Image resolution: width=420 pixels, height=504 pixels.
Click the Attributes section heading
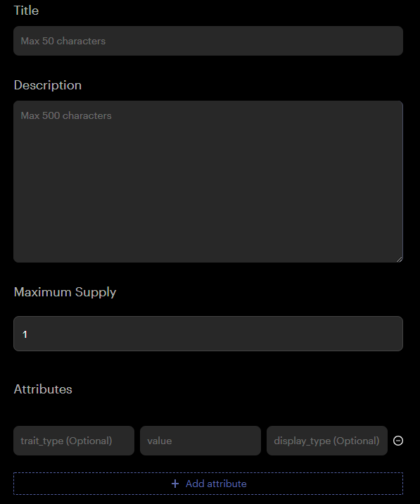click(x=43, y=389)
